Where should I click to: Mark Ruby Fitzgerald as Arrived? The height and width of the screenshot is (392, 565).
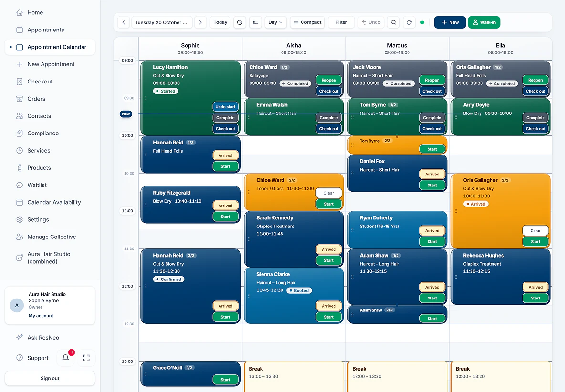[x=225, y=206]
